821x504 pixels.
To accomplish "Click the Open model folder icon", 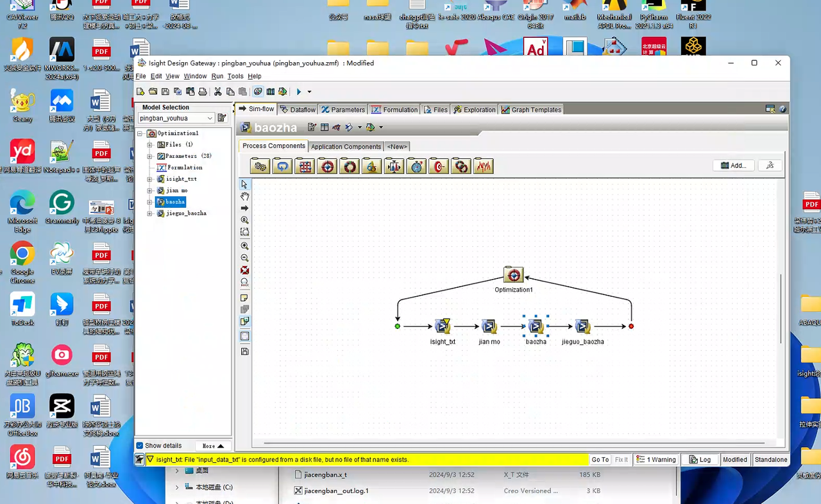I will (153, 92).
